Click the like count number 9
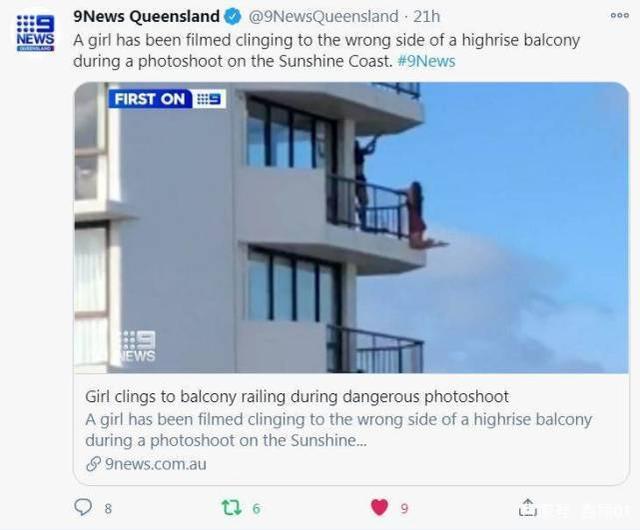The height and width of the screenshot is (530, 640). click(404, 508)
